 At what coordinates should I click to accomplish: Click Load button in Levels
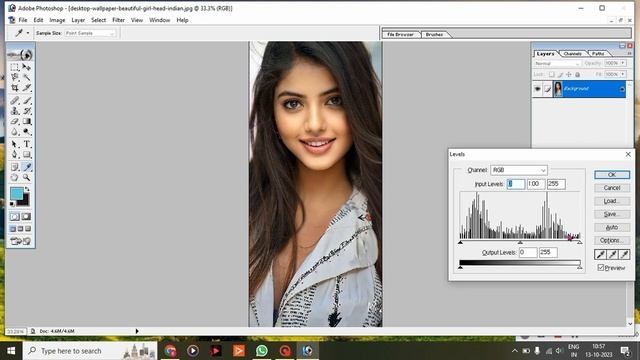[x=612, y=201]
